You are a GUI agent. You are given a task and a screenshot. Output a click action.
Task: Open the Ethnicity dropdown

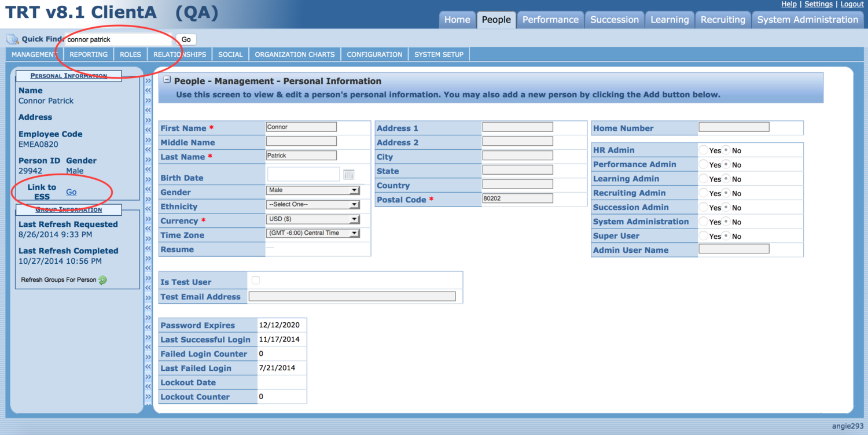313,204
